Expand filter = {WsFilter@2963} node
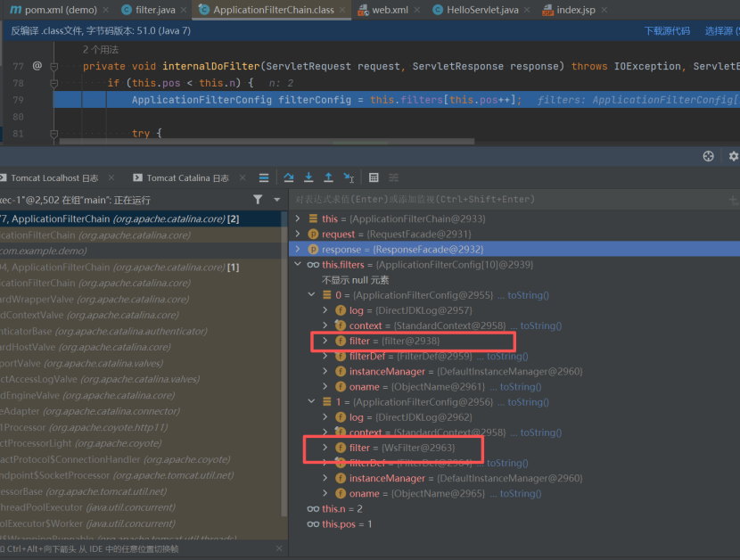Image resolution: width=740 pixels, height=560 pixels. coord(325,447)
